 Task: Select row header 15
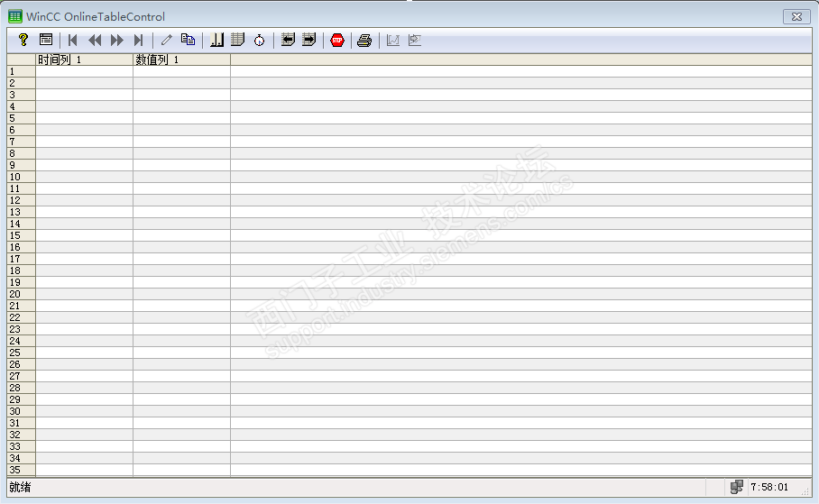point(22,235)
